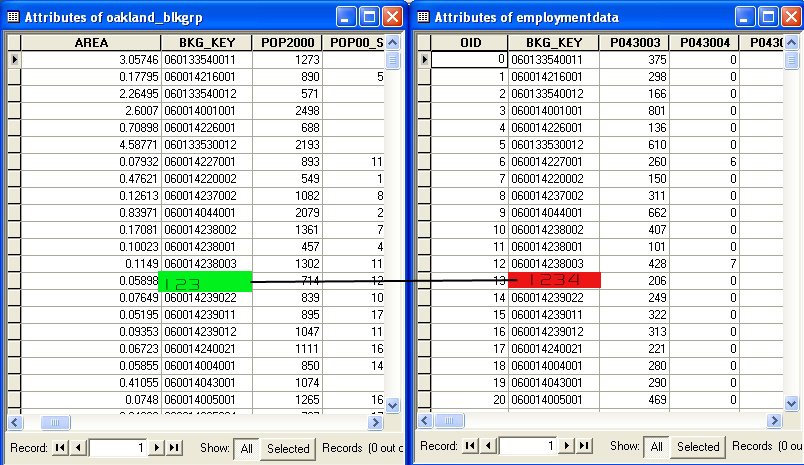Select employmentdata row OID 0 via row selector
Screen dimensions: 804x465
point(424,59)
